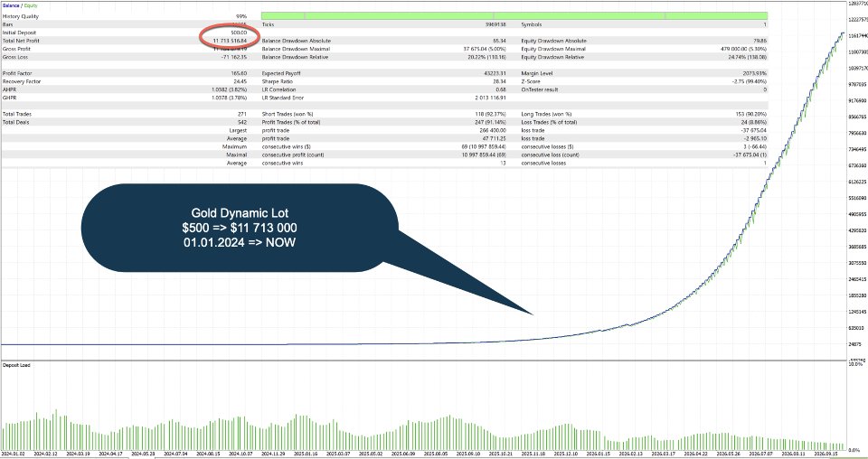Click the Profit Factor value '165.60'

click(239, 73)
